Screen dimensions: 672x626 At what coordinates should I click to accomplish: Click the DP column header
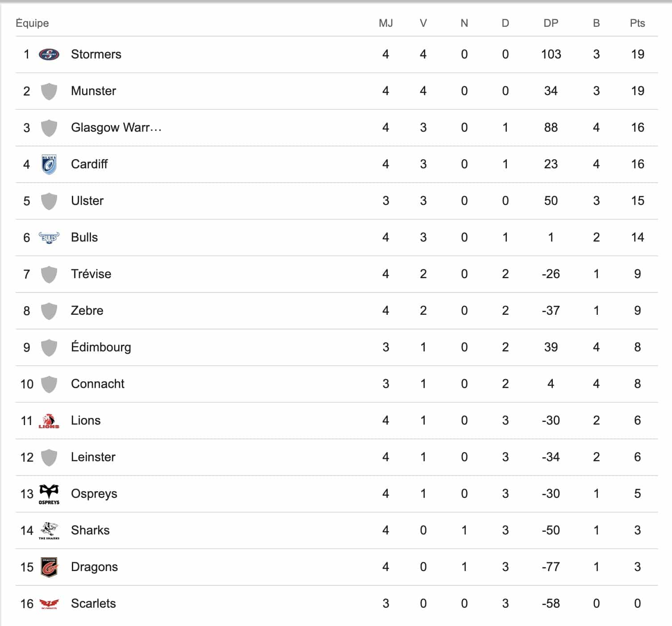[551, 23]
